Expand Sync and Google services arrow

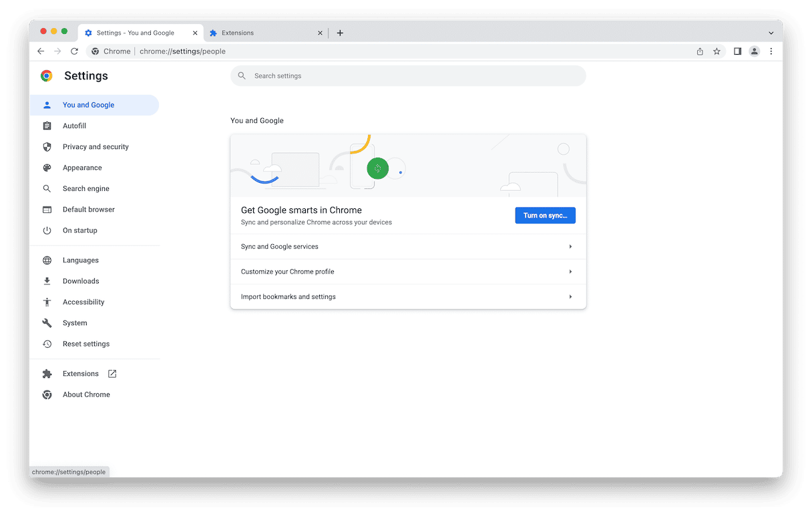(x=570, y=247)
